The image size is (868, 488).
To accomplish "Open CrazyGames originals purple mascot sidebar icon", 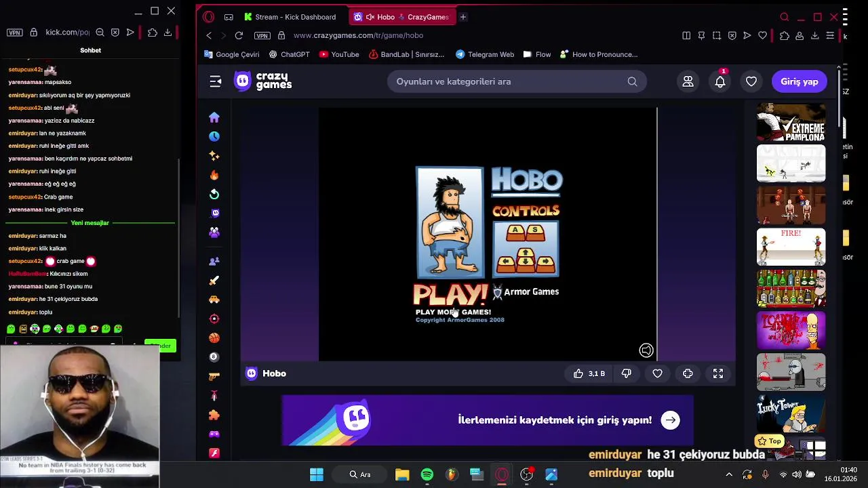I will (x=214, y=213).
